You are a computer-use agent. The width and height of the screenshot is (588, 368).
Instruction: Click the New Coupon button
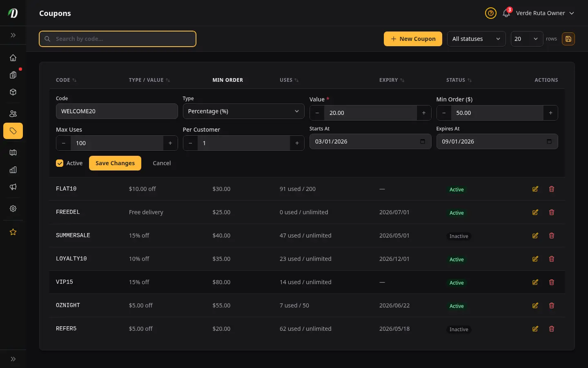[413, 39]
